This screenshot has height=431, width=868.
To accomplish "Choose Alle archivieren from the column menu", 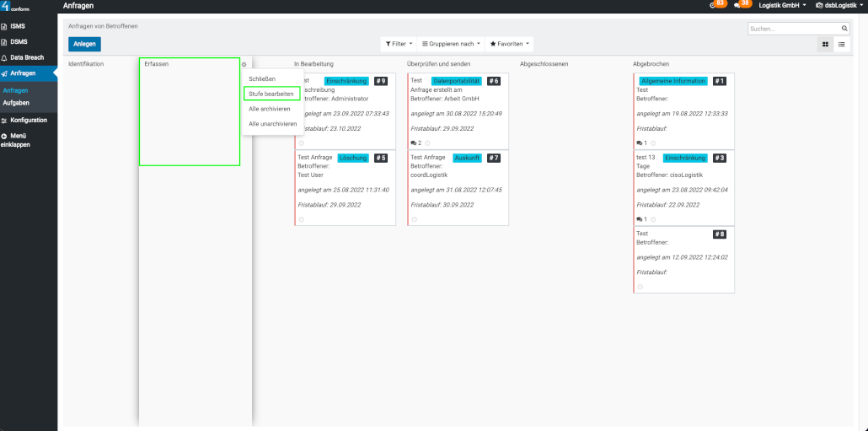I will [x=270, y=109].
